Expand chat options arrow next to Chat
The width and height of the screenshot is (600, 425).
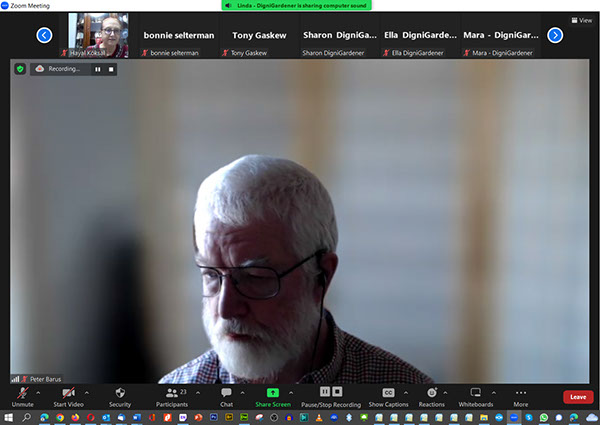(243, 393)
